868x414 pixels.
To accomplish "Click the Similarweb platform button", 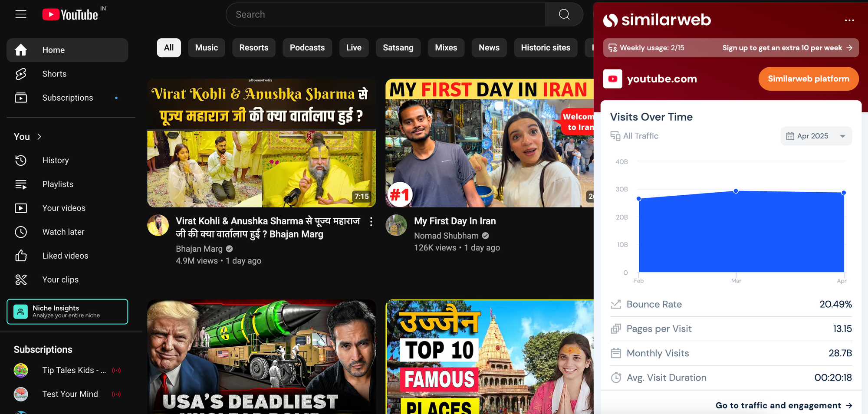I will [x=808, y=79].
